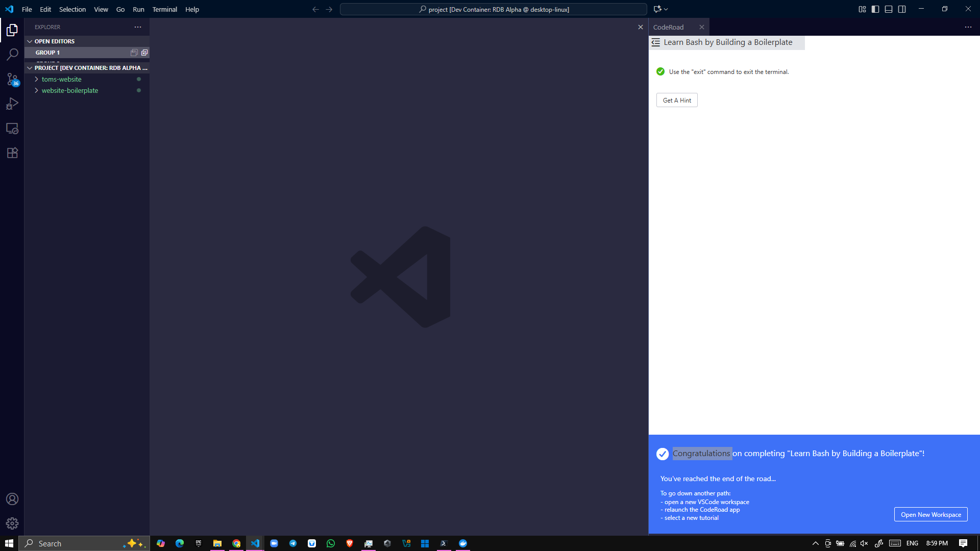Click the Get A Hint button
Image resolution: width=980 pixels, height=551 pixels.
coord(677,101)
